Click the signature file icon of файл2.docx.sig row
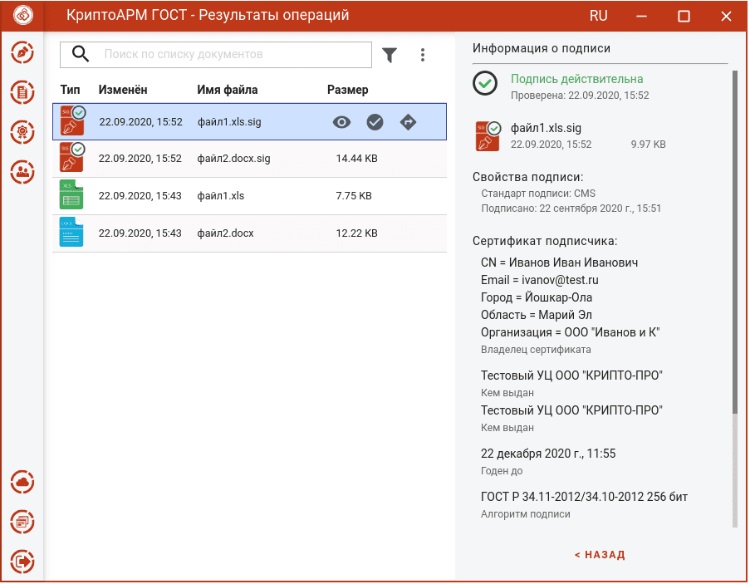 (72, 157)
